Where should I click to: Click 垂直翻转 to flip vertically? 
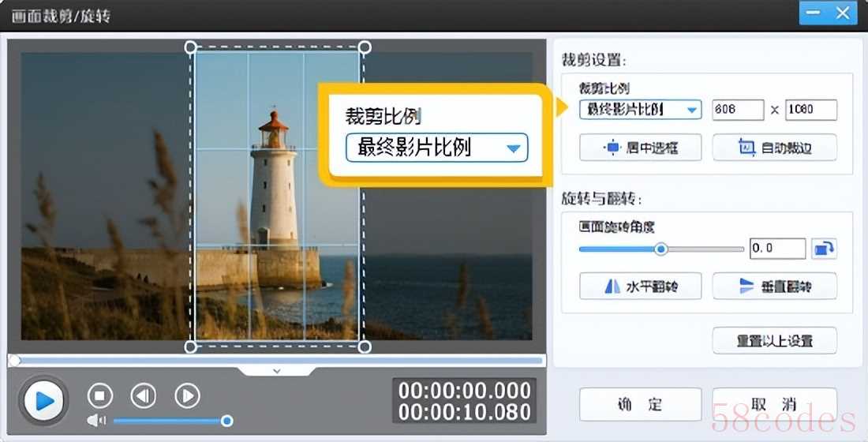pyautogui.click(x=774, y=287)
